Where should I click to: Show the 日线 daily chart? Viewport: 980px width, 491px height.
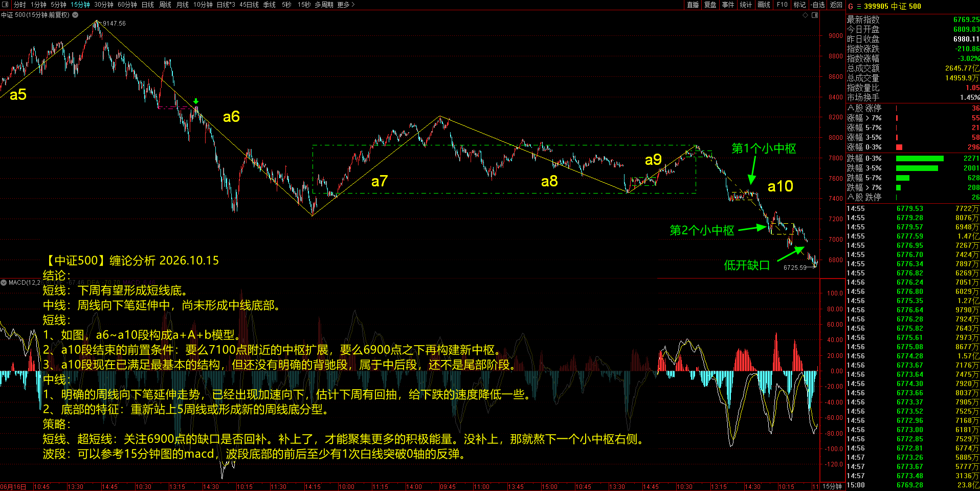click(x=148, y=5)
